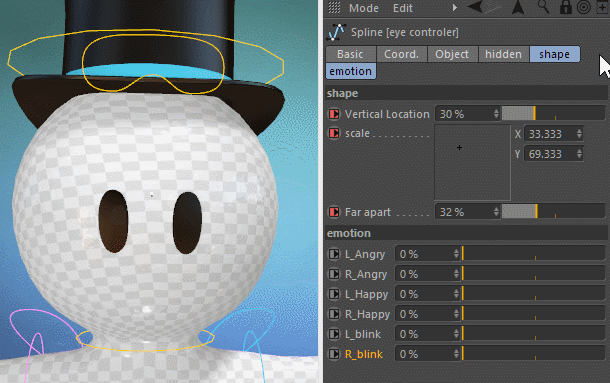Click the target mode icon
The image size is (610, 383).
coord(584,7)
